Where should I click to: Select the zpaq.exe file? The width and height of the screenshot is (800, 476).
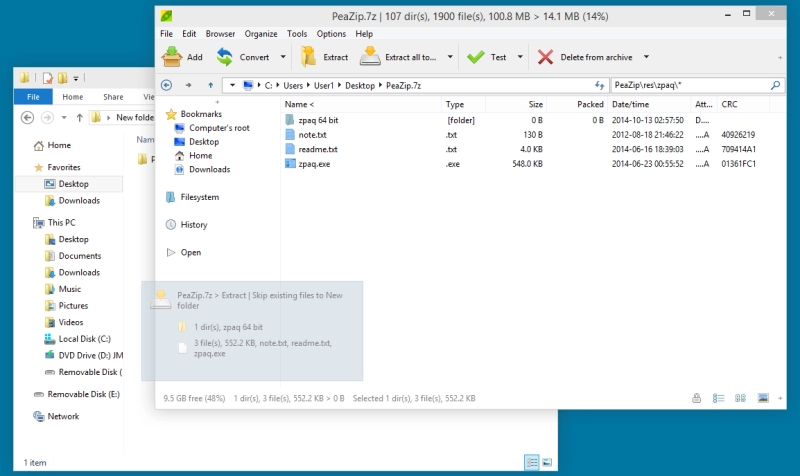tap(314, 164)
